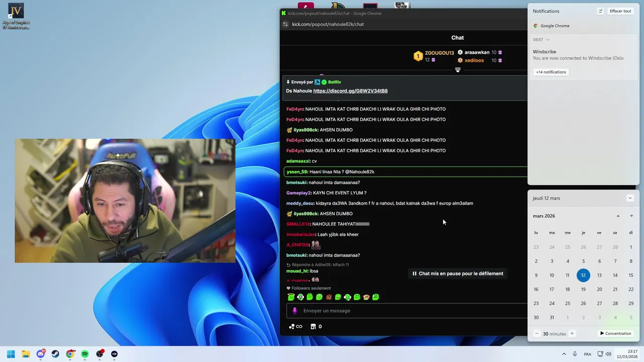Decrease focus time with minus button
The height and width of the screenshot is (362, 644).
tap(537, 333)
